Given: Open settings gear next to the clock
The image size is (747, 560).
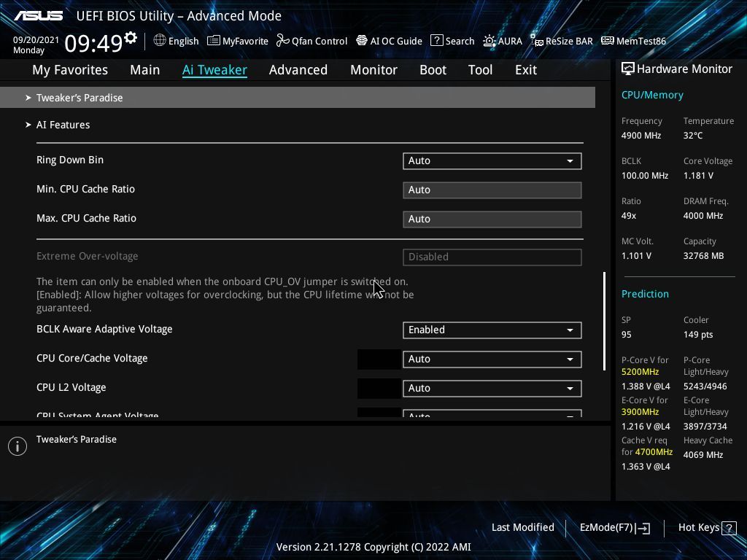Looking at the screenshot, I should tap(131, 38).
